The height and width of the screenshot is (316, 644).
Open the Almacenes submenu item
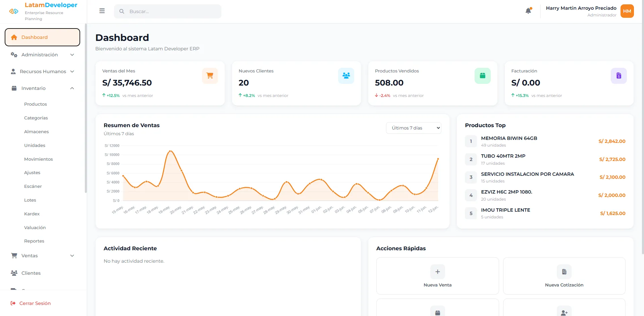(x=37, y=132)
